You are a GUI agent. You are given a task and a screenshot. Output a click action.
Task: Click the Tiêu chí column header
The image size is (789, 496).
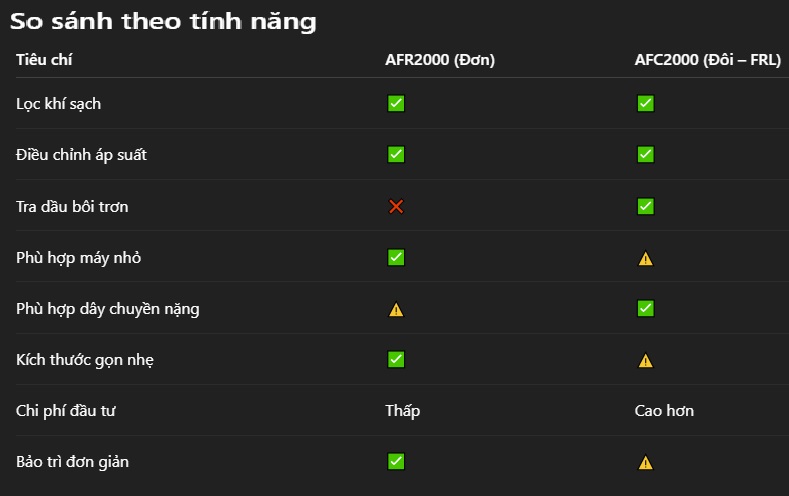point(44,60)
